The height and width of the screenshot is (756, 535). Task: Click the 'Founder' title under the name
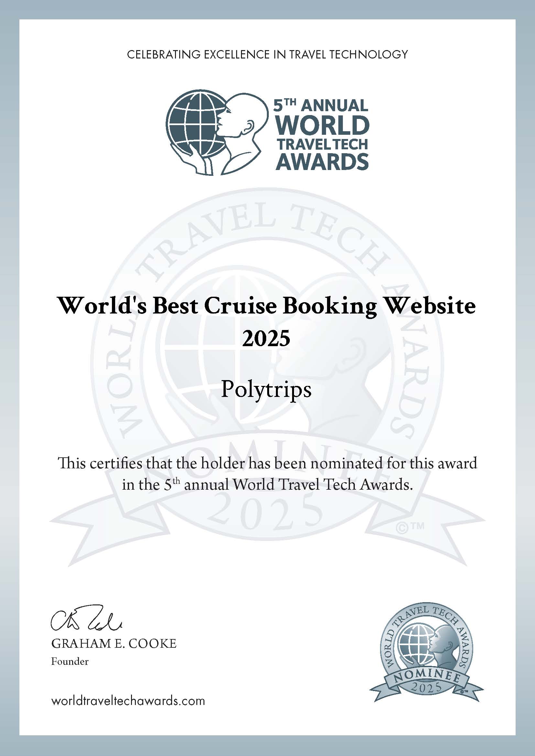pos(70,661)
